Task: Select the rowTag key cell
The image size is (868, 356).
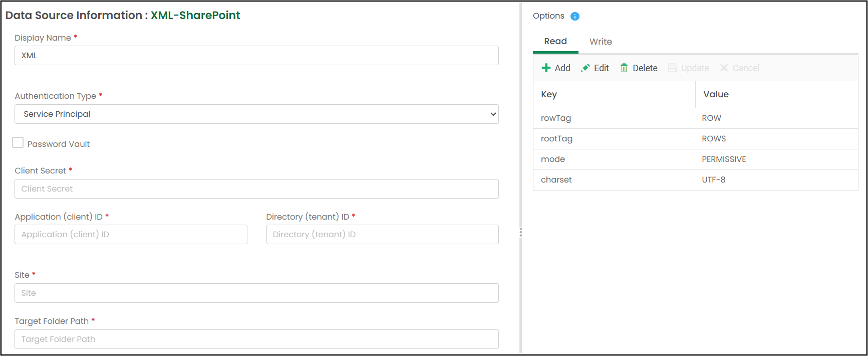Action: pyautogui.click(x=614, y=118)
